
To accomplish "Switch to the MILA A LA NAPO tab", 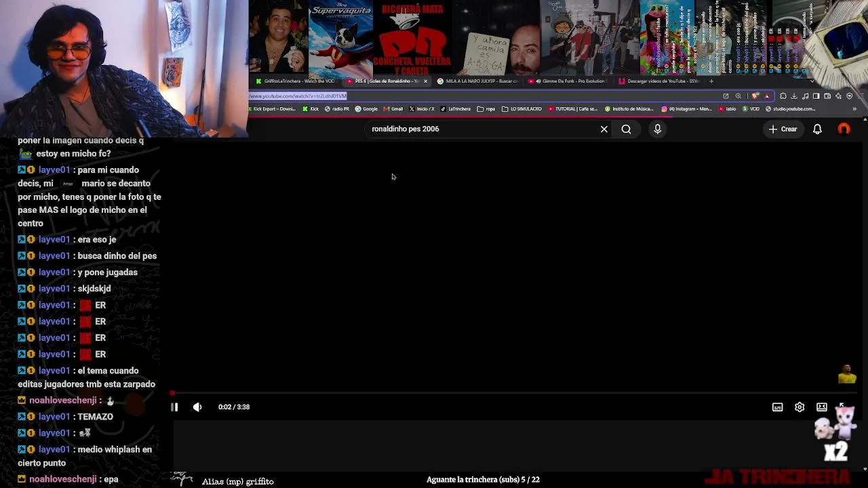I will tap(477, 81).
